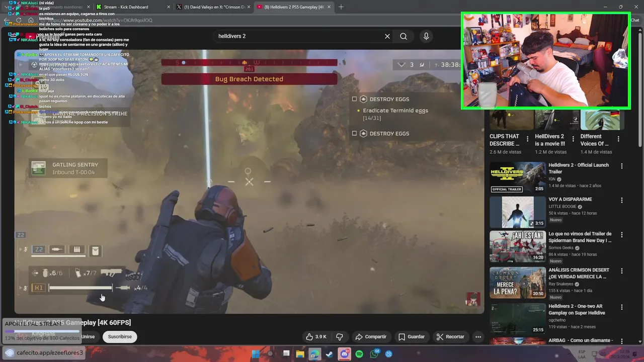644x362 pixels.
Task: Open File Explorer from the taskbar
Action: (x=300, y=354)
